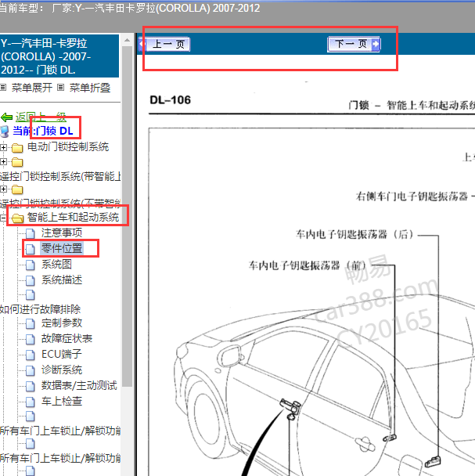Click 菜单展开 list icon
The image size is (475, 476).
(3, 88)
